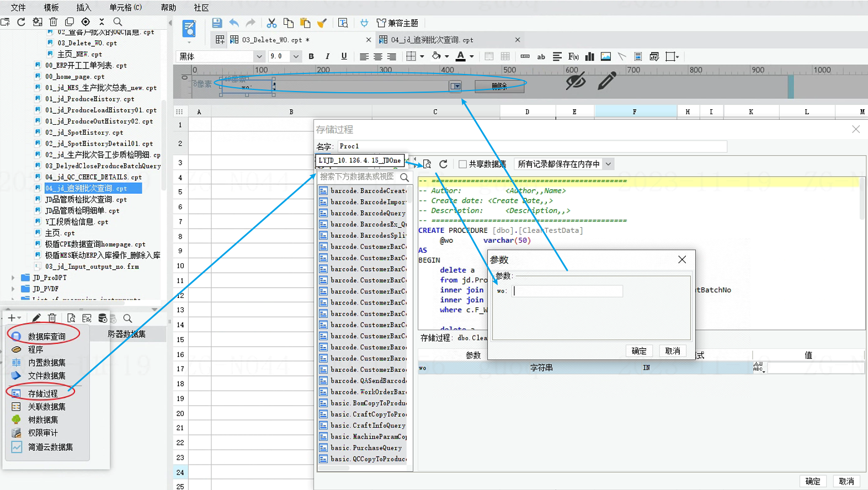Open the cell background fill color picker
This screenshot has height=490, width=868.
click(436, 56)
